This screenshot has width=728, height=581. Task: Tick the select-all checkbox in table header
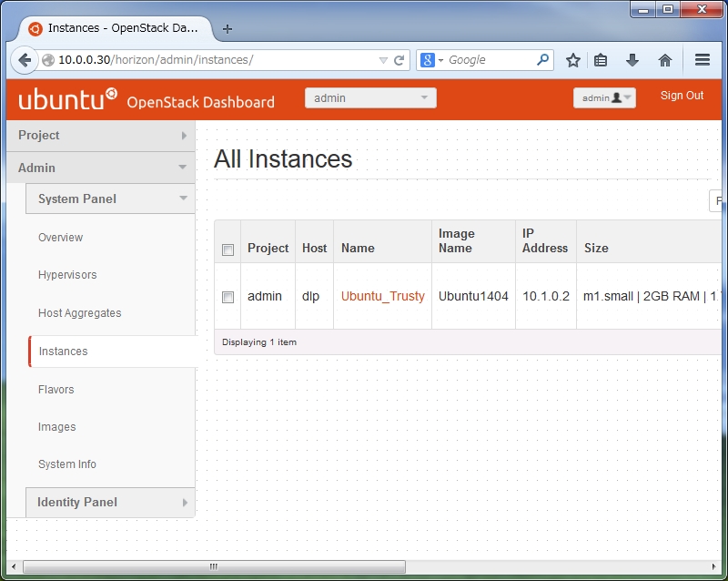pos(227,250)
